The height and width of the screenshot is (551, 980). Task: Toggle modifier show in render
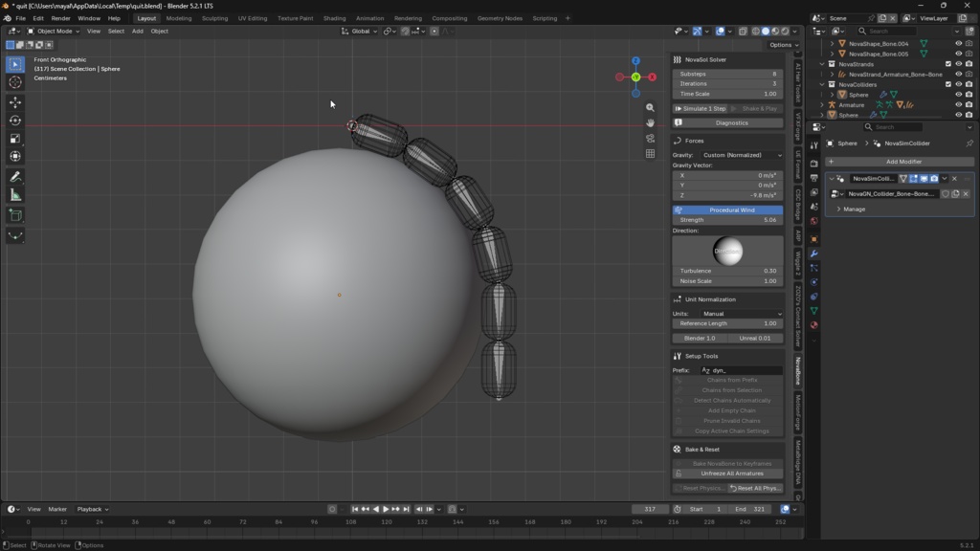pos(934,179)
